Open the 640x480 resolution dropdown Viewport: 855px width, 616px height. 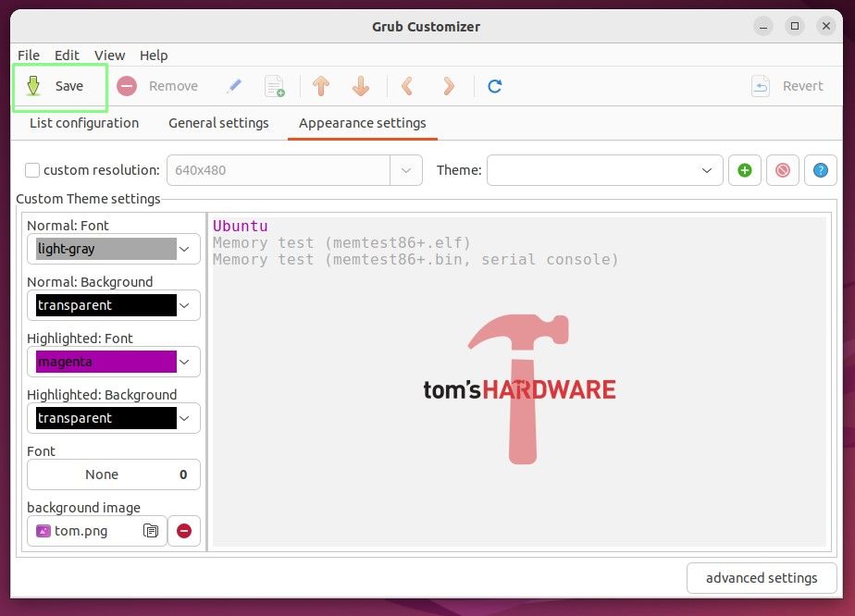click(405, 169)
